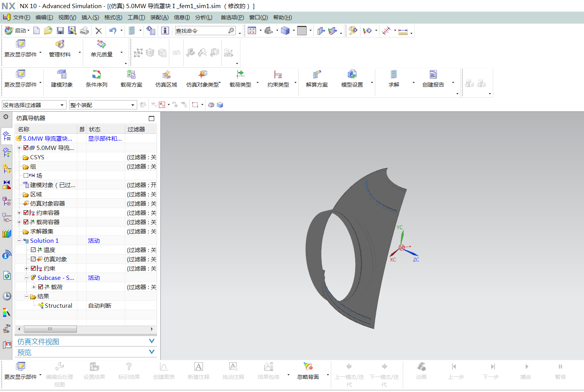
Task: Click the Undo arrow icon
Action: (112, 31)
